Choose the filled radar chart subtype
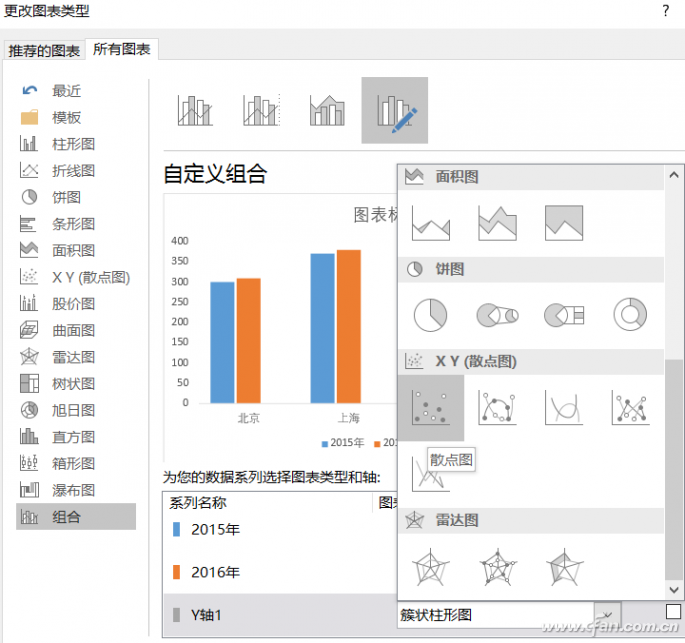The image size is (685, 643). coord(564,567)
